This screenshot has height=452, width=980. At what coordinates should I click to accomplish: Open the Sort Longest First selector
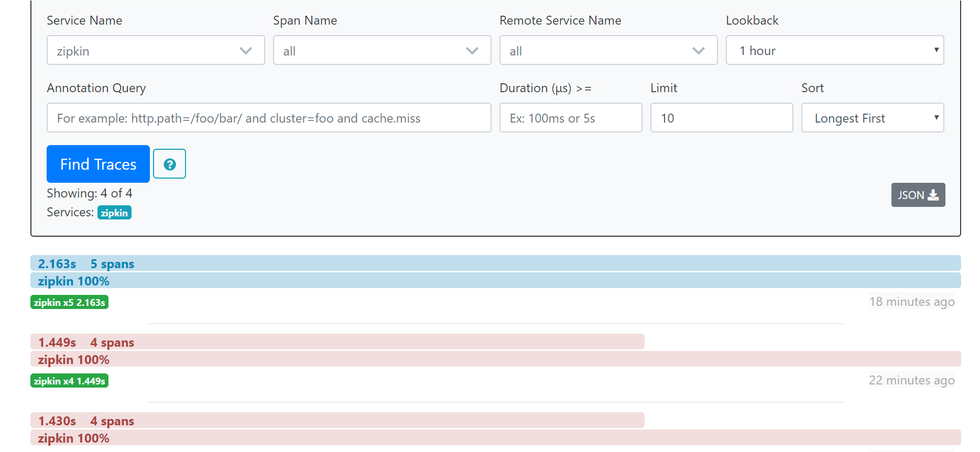(x=873, y=118)
